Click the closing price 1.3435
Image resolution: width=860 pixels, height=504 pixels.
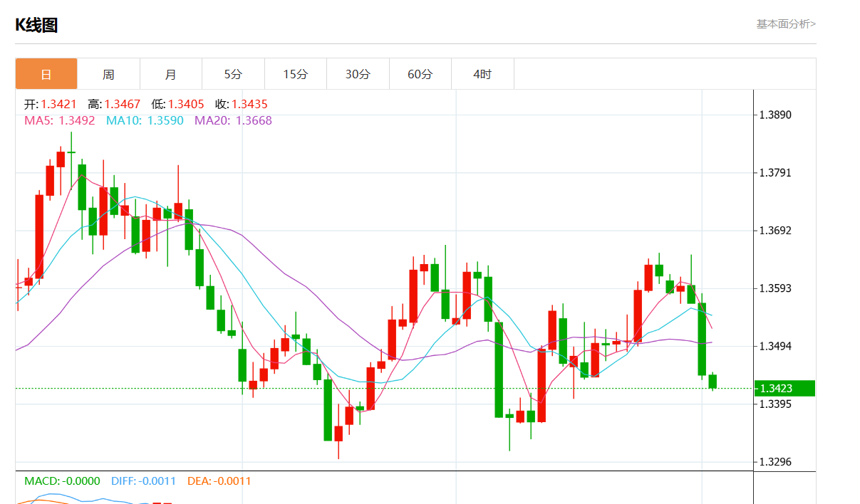click(249, 105)
